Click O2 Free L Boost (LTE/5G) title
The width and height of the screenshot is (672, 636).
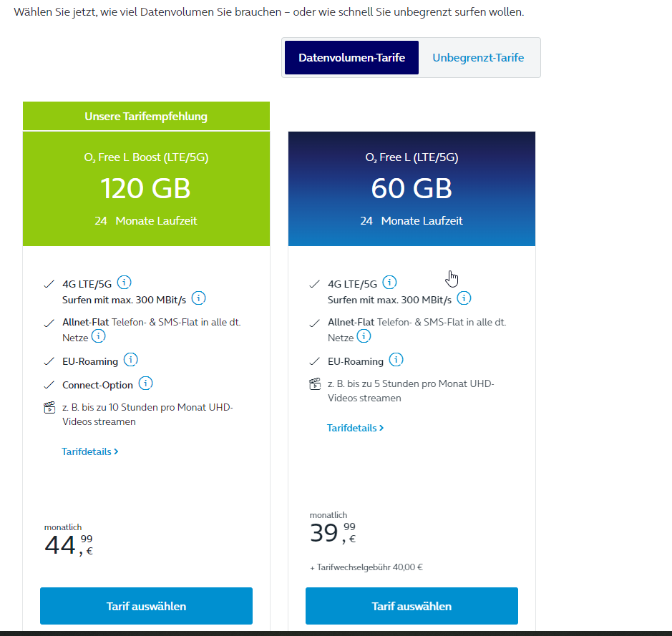(146, 157)
